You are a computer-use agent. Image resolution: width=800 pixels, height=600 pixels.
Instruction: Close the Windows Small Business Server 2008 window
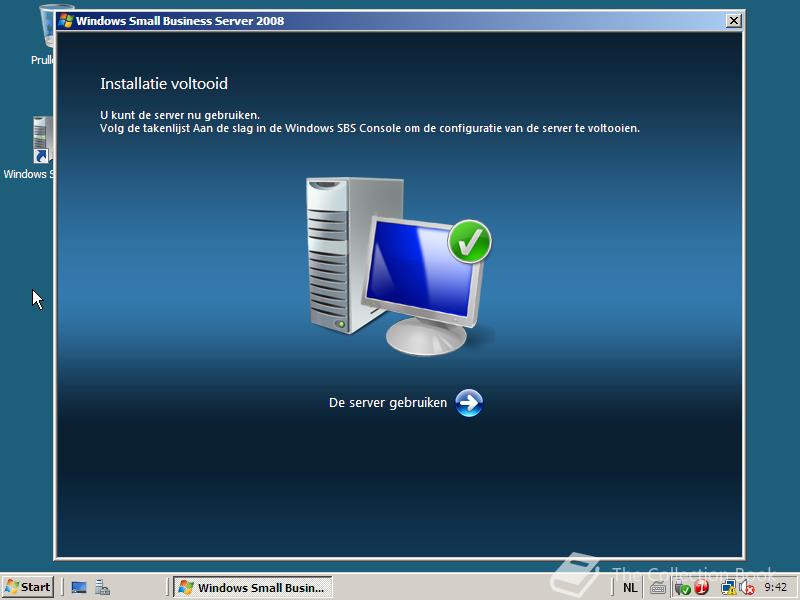tap(733, 20)
